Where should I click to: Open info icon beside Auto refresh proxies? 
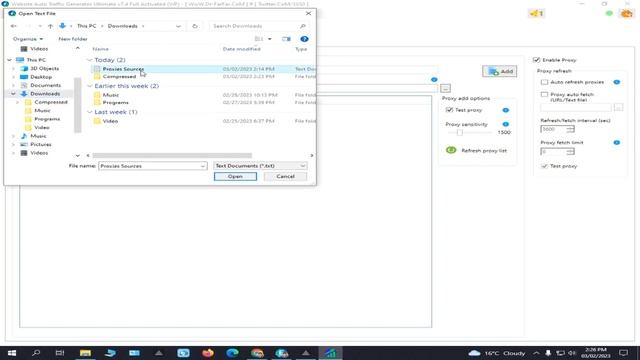(616, 82)
